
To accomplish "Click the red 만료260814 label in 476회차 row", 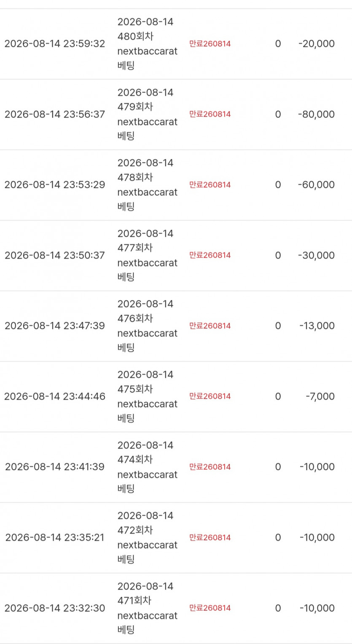I will click(x=210, y=326).
